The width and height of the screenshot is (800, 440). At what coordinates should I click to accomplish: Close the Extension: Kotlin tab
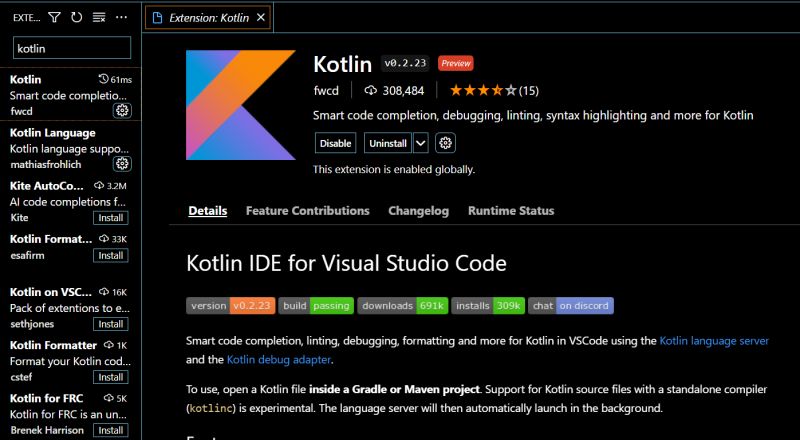click(x=261, y=18)
